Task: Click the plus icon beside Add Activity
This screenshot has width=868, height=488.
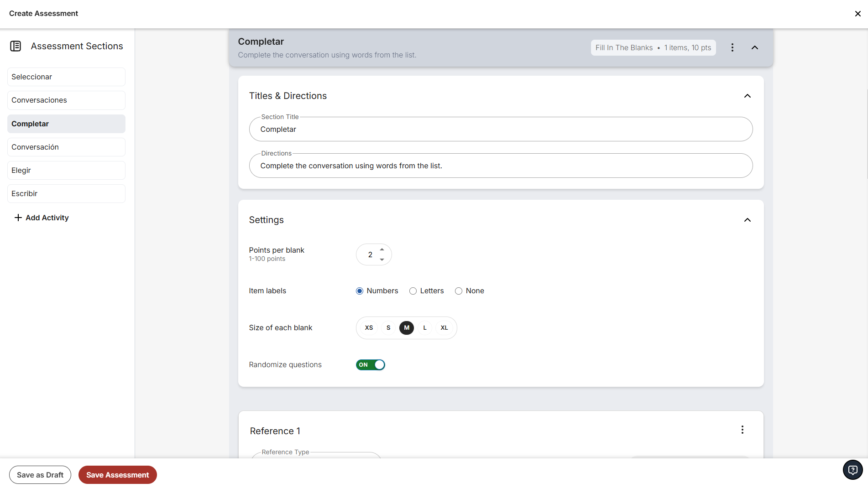Action: pos(18,218)
